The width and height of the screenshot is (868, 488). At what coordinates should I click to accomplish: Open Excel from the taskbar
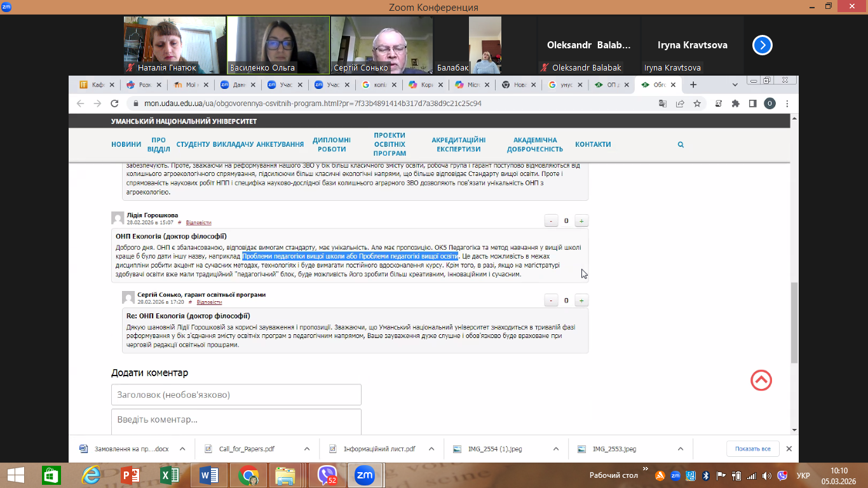pos(170,475)
